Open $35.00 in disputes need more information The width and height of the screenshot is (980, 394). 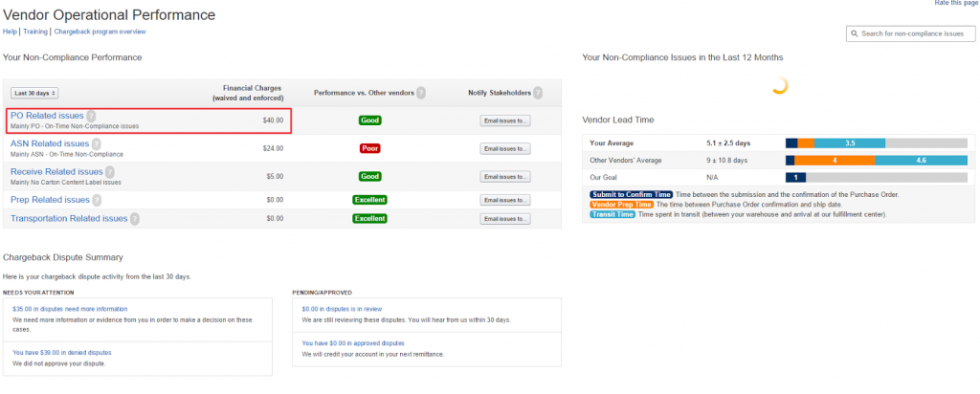pyautogui.click(x=70, y=309)
